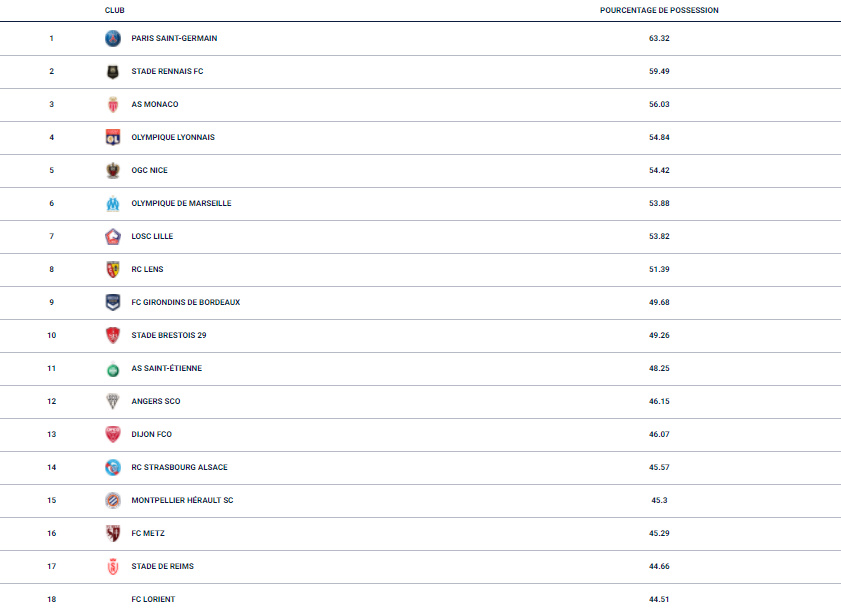Viewport: 841px width, 611px height.
Task: Open the Montpellier Hérault SC link
Action: pyautogui.click(x=182, y=500)
